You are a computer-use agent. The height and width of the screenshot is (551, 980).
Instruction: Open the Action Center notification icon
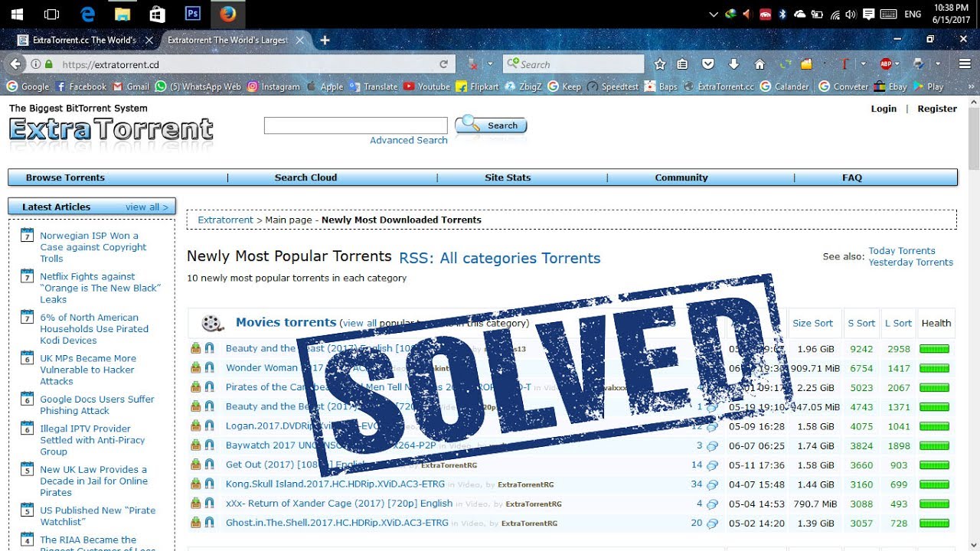[x=868, y=14]
